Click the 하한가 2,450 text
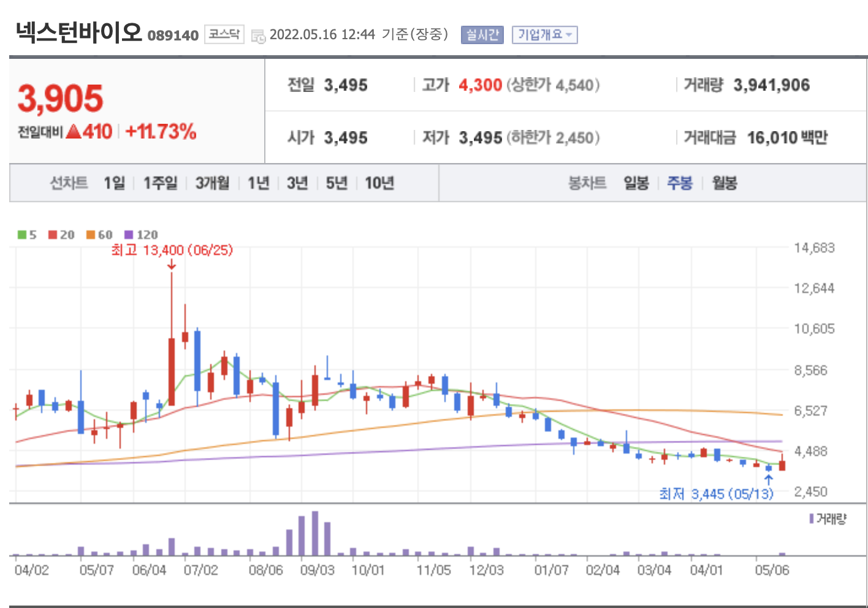The image size is (868, 608). (x=553, y=138)
